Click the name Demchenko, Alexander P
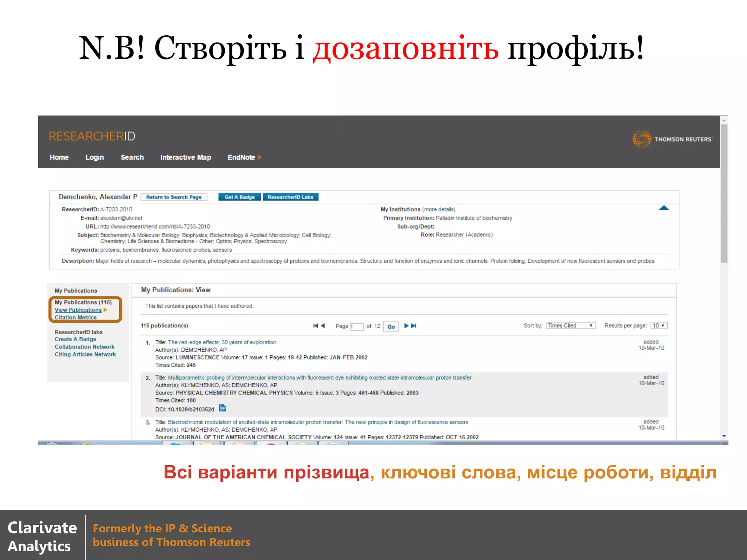Screen dimensions: 747x560 [x=98, y=197]
